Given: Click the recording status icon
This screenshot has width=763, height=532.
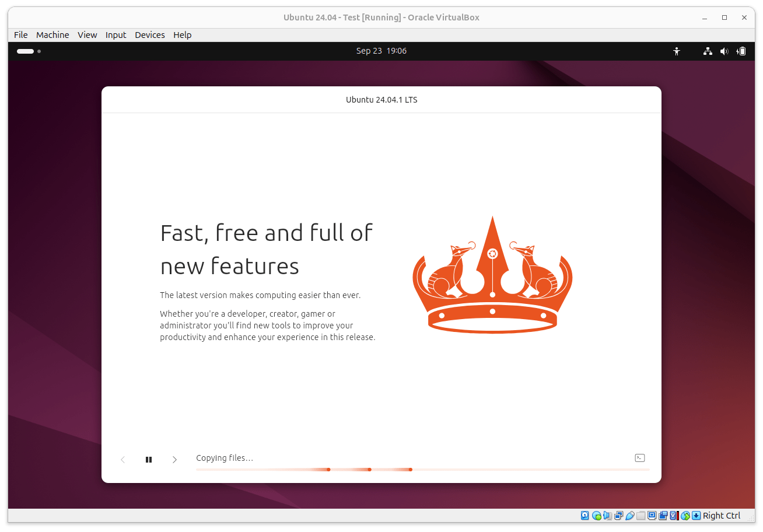Looking at the screenshot, I should (x=663, y=516).
